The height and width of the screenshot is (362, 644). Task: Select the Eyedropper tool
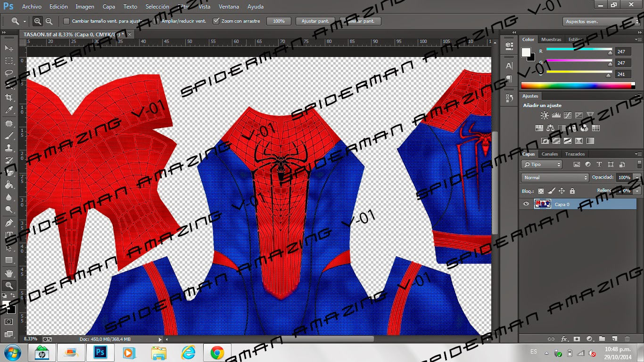[x=9, y=110]
